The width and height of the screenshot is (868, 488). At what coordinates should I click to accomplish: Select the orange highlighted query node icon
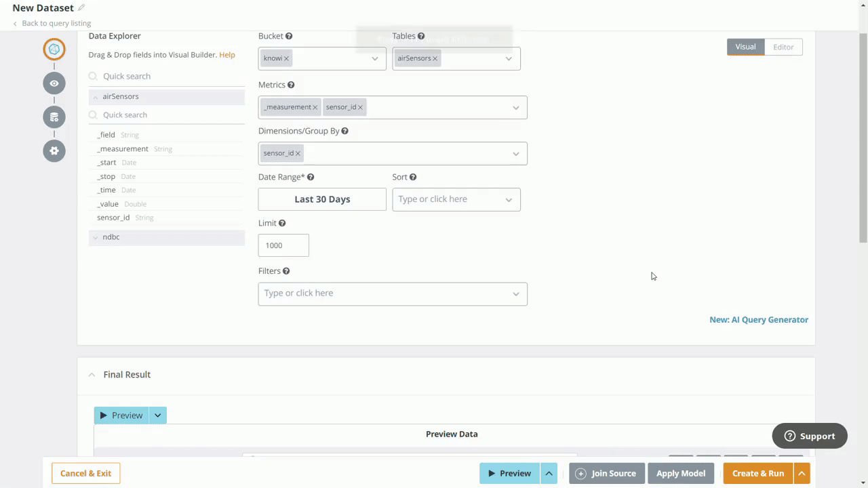(x=54, y=49)
